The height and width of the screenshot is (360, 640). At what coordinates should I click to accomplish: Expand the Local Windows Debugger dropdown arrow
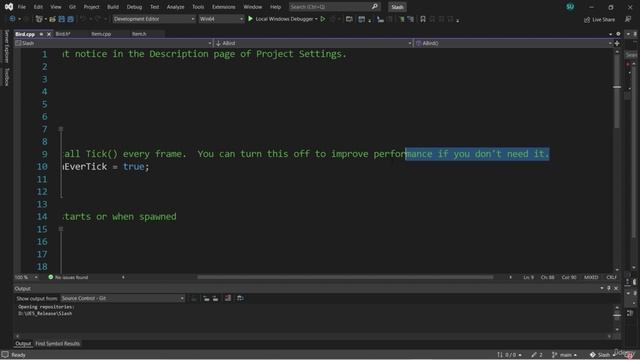(x=316, y=19)
